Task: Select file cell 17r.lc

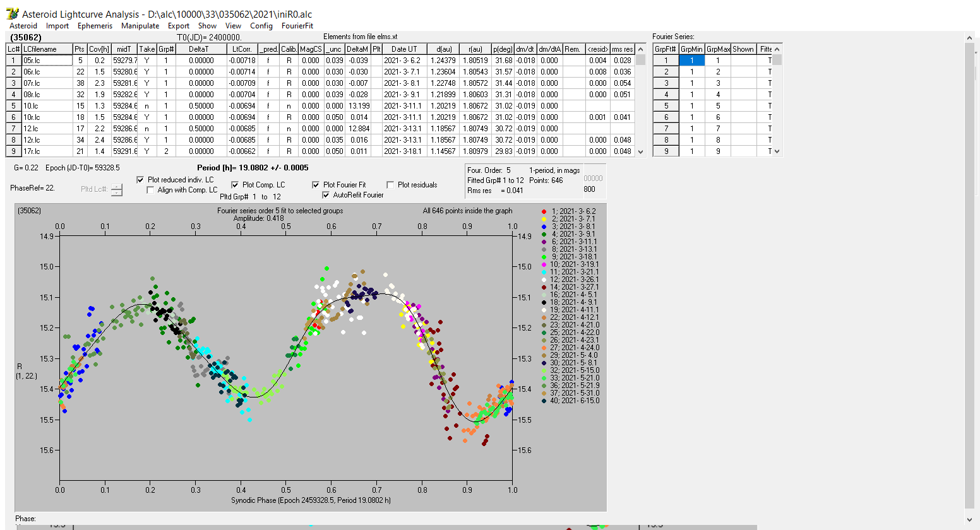Action: 47,151
